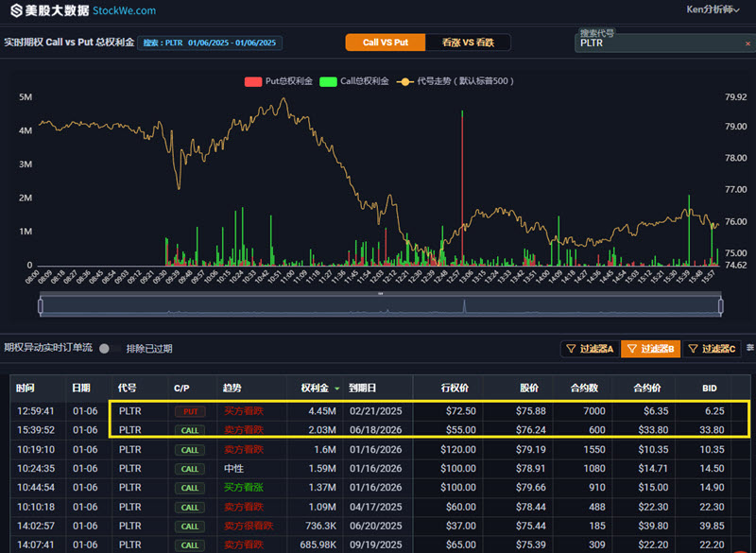The image size is (756, 553).
Task: Apply 过滤器C filter
Action: (x=712, y=349)
